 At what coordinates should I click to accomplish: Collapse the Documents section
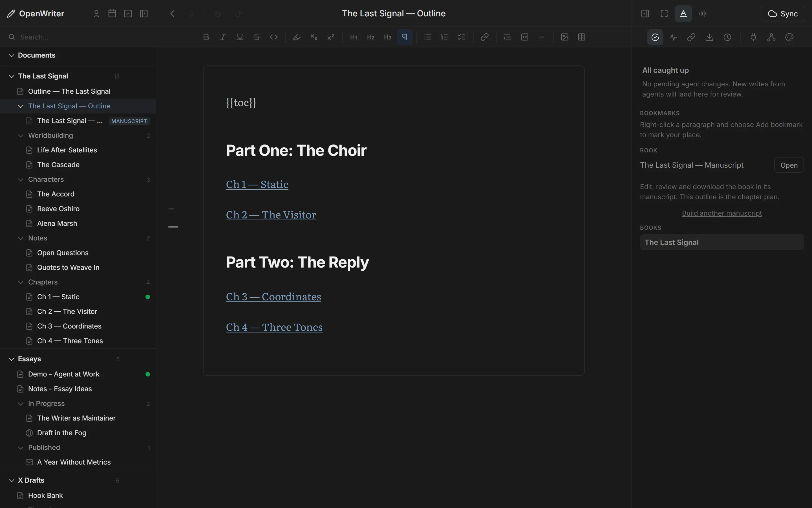pyautogui.click(x=11, y=55)
